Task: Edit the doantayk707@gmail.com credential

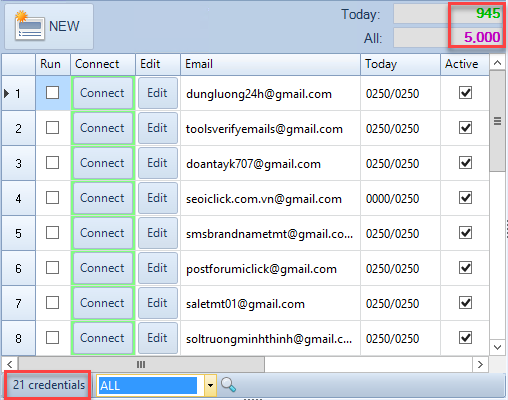Action: [158, 163]
